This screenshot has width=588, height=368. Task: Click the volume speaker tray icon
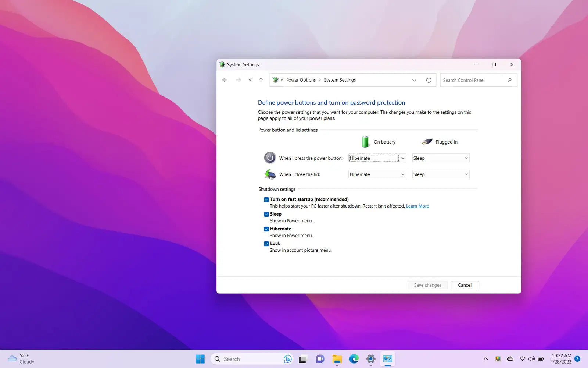pyautogui.click(x=531, y=359)
